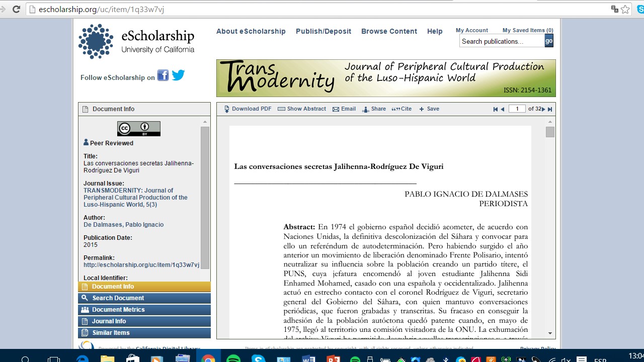Screen dimensions: 644x362
Task: Click the 2015 publication date text
Action: (x=91, y=245)
